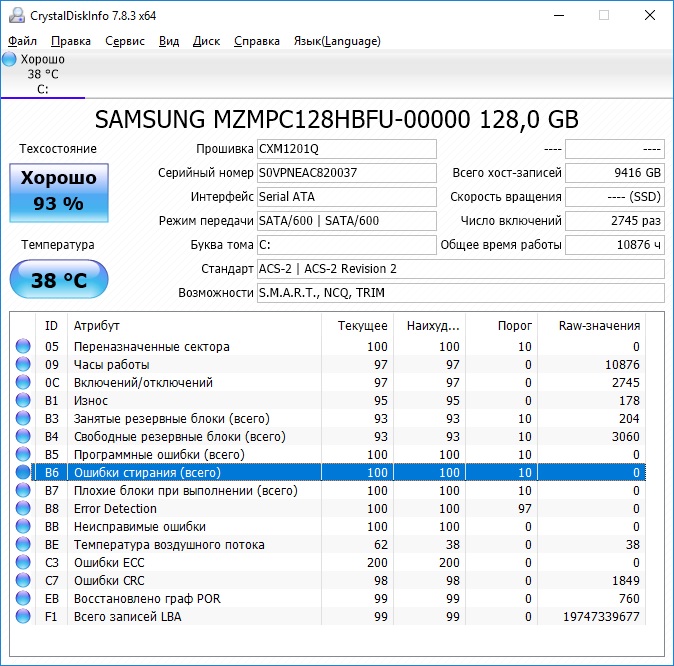This screenshot has height=666, width=674.
Task: Click the blue disk status orb near Хорошо 38 °C
Action: (9, 59)
